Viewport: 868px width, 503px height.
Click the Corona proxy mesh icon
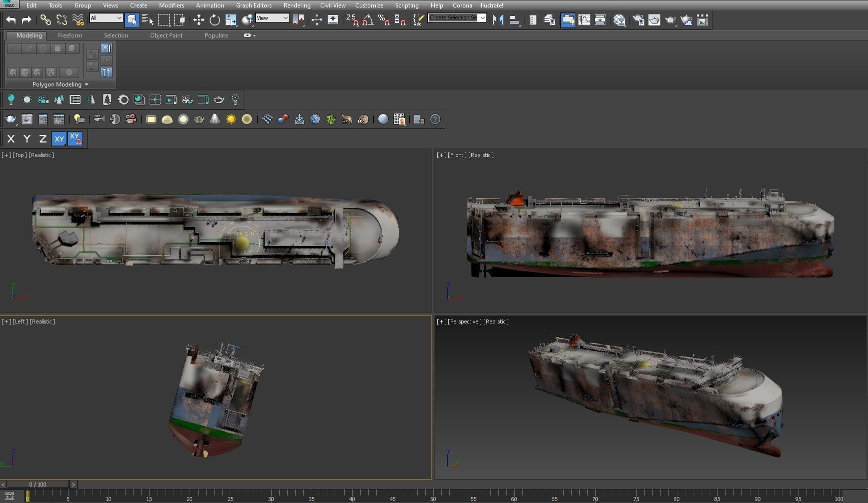tap(299, 119)
